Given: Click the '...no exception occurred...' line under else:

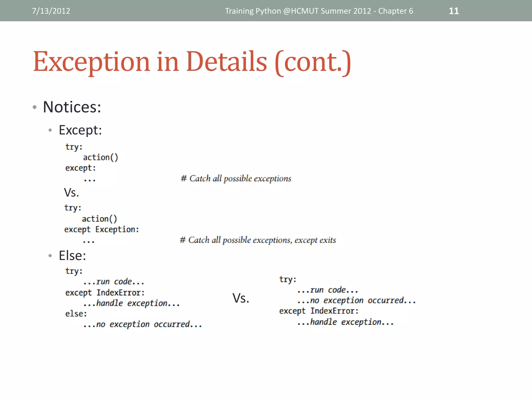Looking at the screenshot, I should click(x=142, y=324).
